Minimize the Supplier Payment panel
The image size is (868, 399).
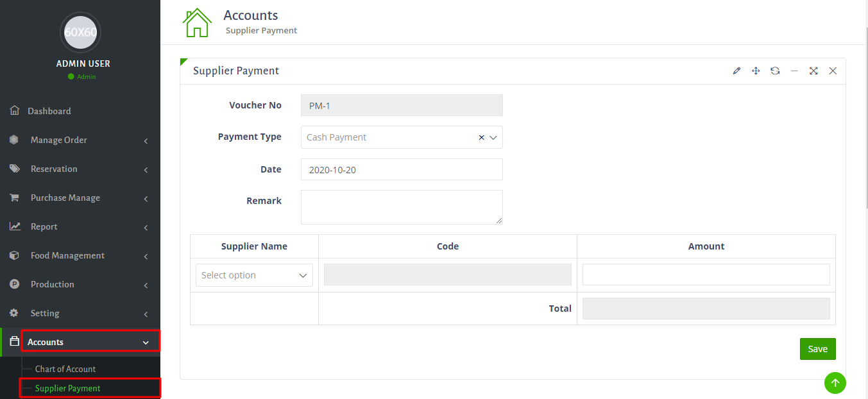click(794, 71)
